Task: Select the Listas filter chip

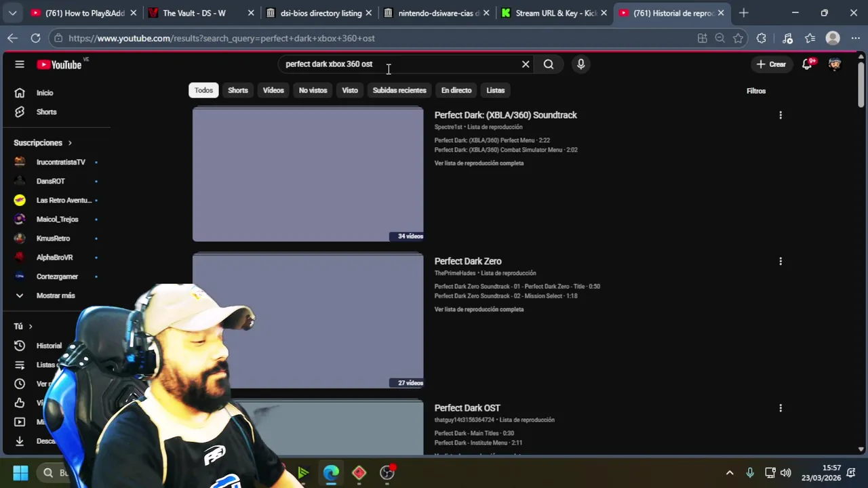Action: coord(496,90)
